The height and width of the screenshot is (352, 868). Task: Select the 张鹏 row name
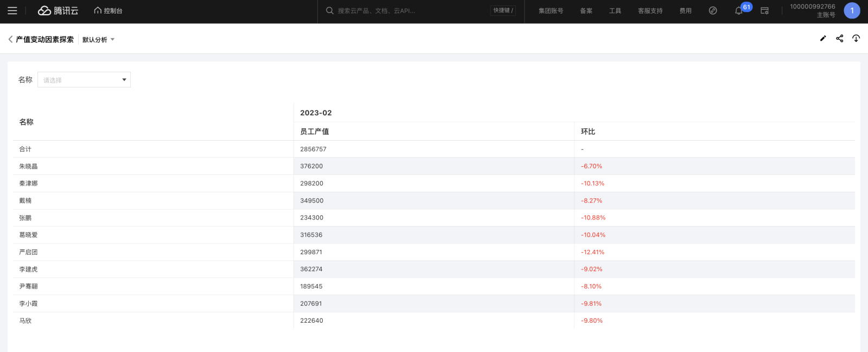pyautogui.click(x=25, y=218)
